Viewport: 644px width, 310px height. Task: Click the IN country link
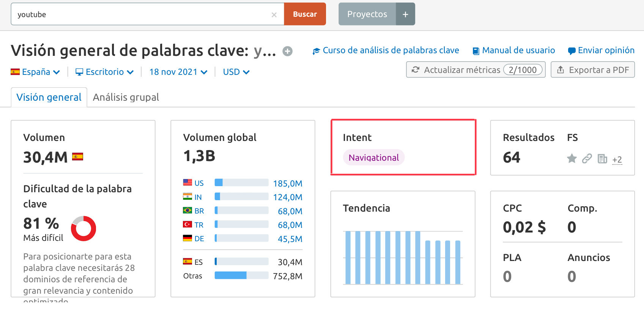pyautogui.click(x=198, y=197)
